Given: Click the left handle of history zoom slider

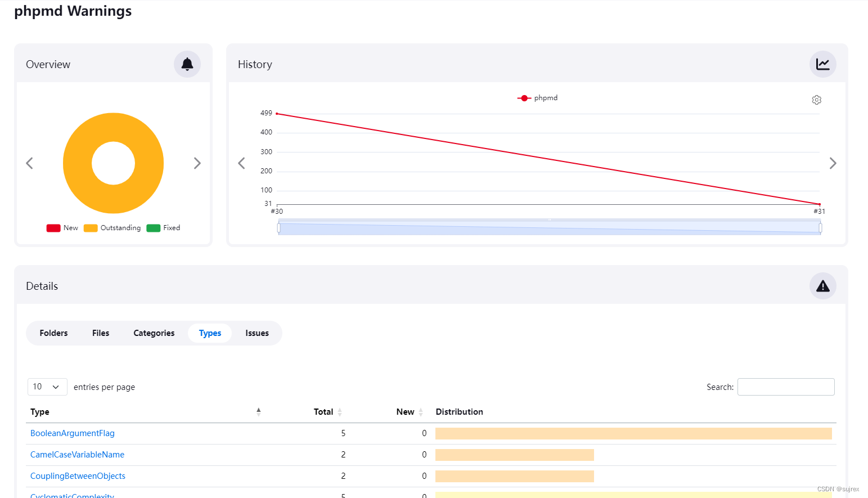Looking at the screenshot, I should click(x=279, y=228).
